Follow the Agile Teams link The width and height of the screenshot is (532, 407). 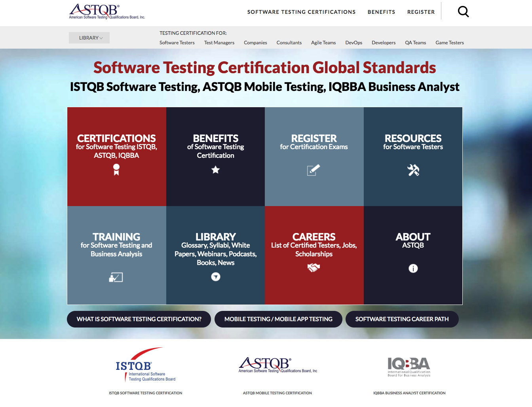point(323,43)
